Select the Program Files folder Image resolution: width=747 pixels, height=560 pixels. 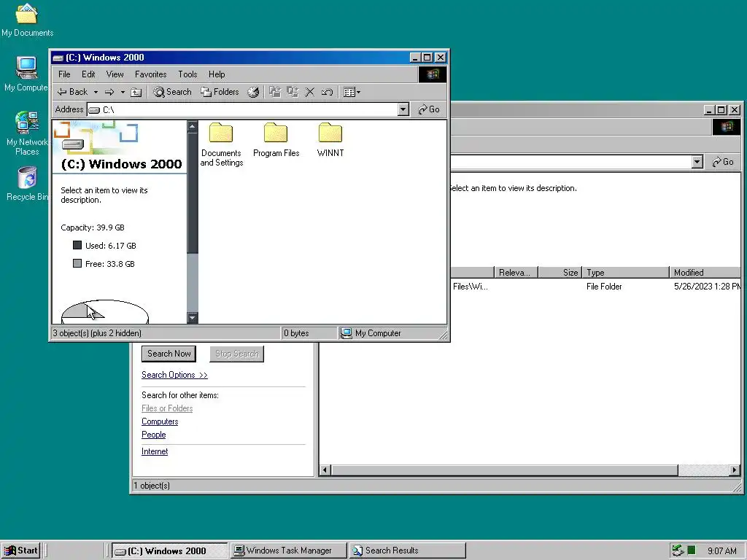click(276, 140)
